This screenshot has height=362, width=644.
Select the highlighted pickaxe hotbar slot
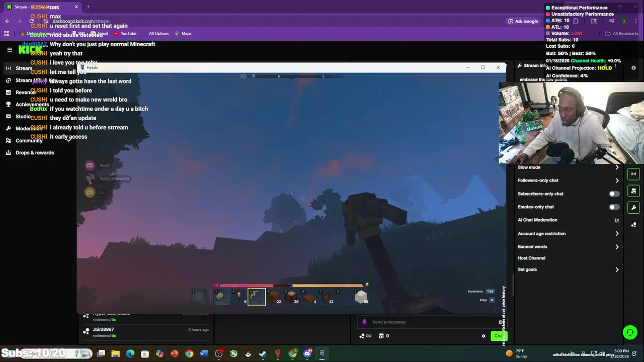tap(256, 297)
